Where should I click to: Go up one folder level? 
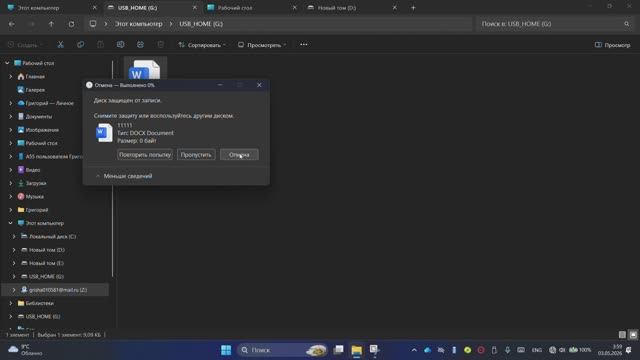pyautogui.click(x=51, y=24)
